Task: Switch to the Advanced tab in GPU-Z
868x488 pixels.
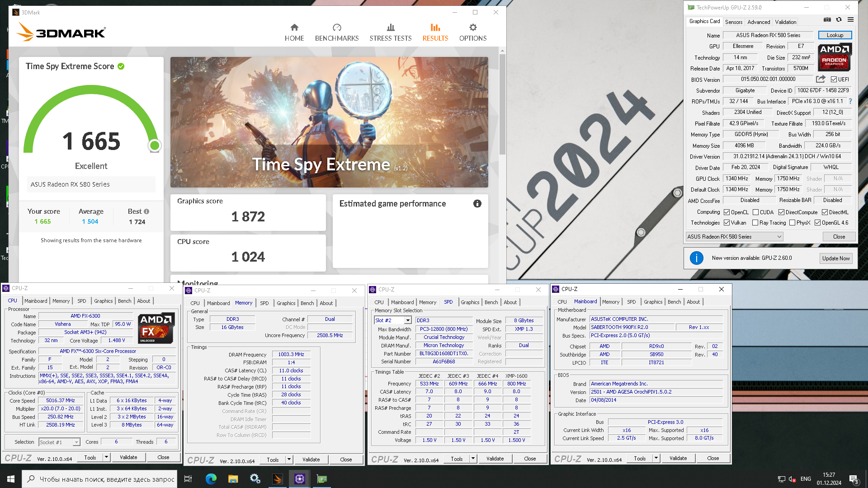Action: pos(759,22)
